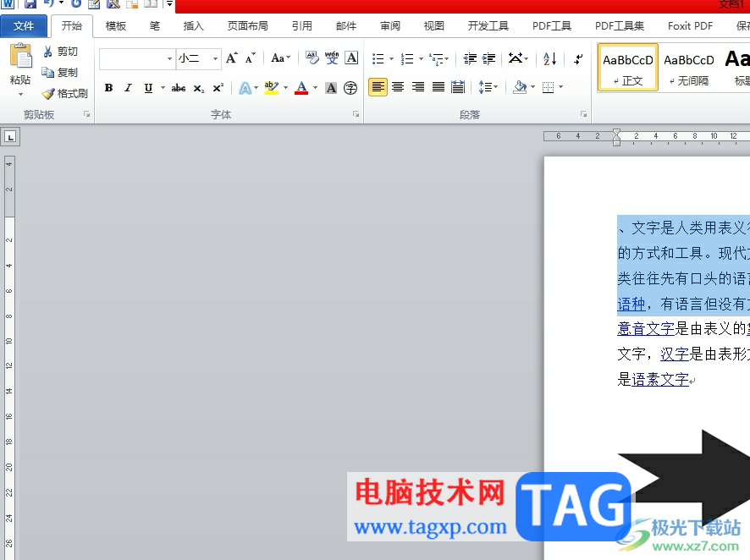Viewport: 750px width, 560px height.
Task: Apply character shading A icon
Action: click(x=331, y=88)
